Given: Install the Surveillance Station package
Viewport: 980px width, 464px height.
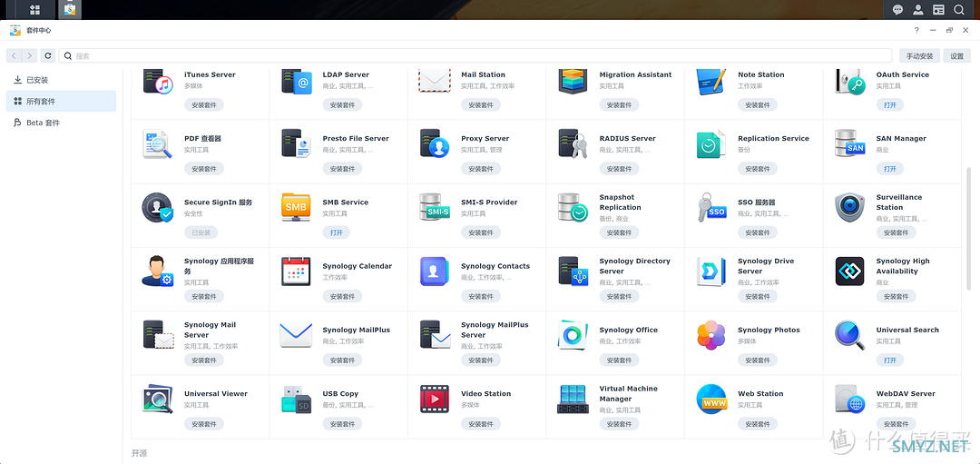Looking at the screenshot, I should coord(897,232).
